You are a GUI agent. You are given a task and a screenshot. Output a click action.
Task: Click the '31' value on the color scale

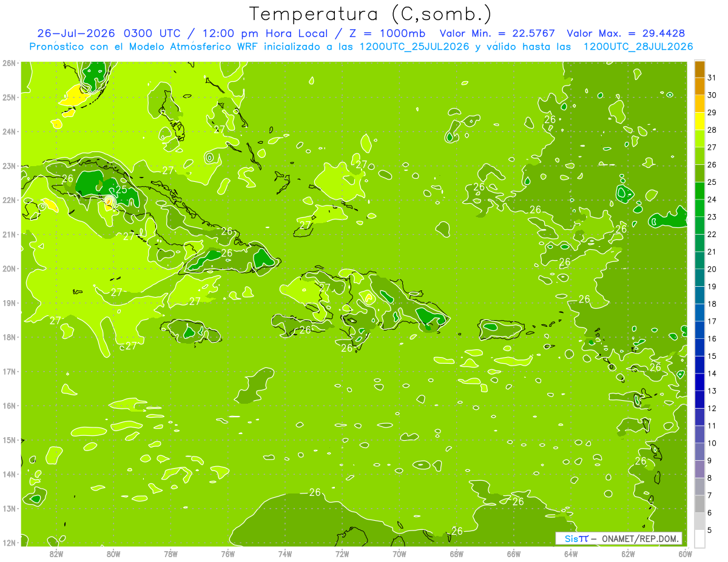pos(712,78)
